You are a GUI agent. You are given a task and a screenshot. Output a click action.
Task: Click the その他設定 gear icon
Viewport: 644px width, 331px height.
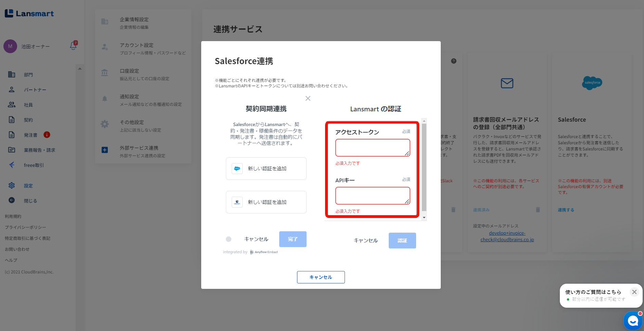point(105,124)
